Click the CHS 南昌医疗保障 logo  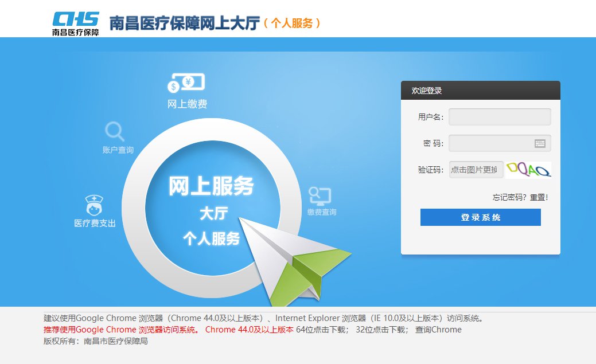pyautogui.click(x=76, y=24)
